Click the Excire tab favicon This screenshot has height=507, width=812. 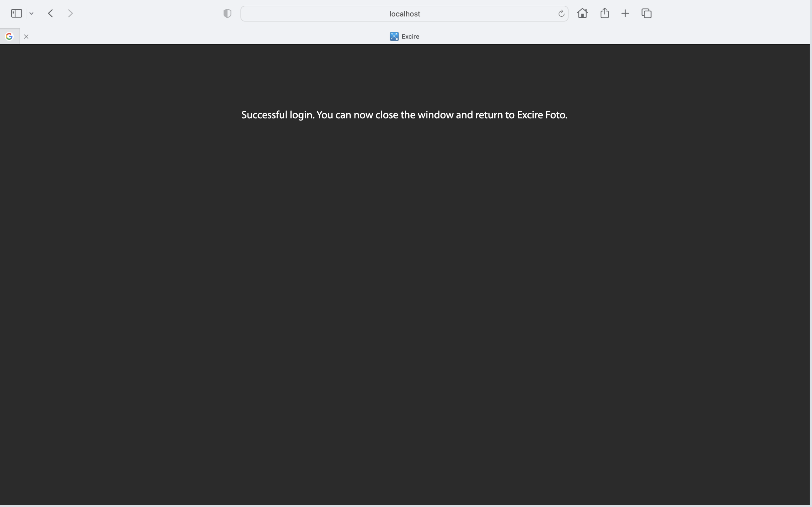click(394, 36)
